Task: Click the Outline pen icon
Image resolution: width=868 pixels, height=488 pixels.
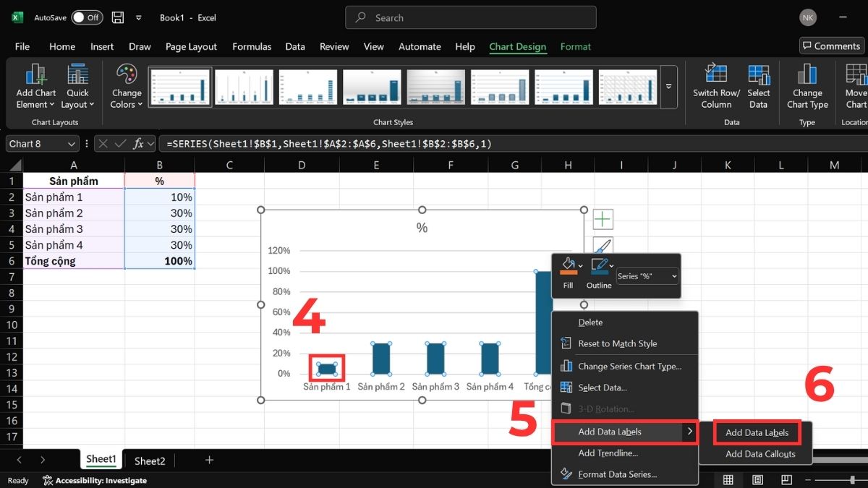Action: tap(597, 265)
